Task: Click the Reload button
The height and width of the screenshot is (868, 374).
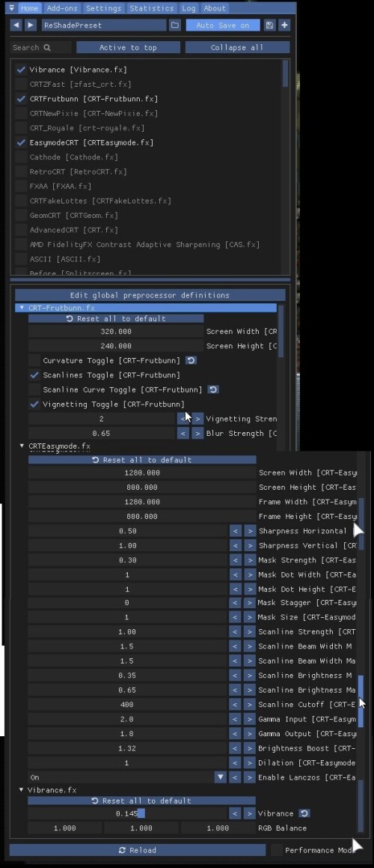Action: tap(137, 850)
